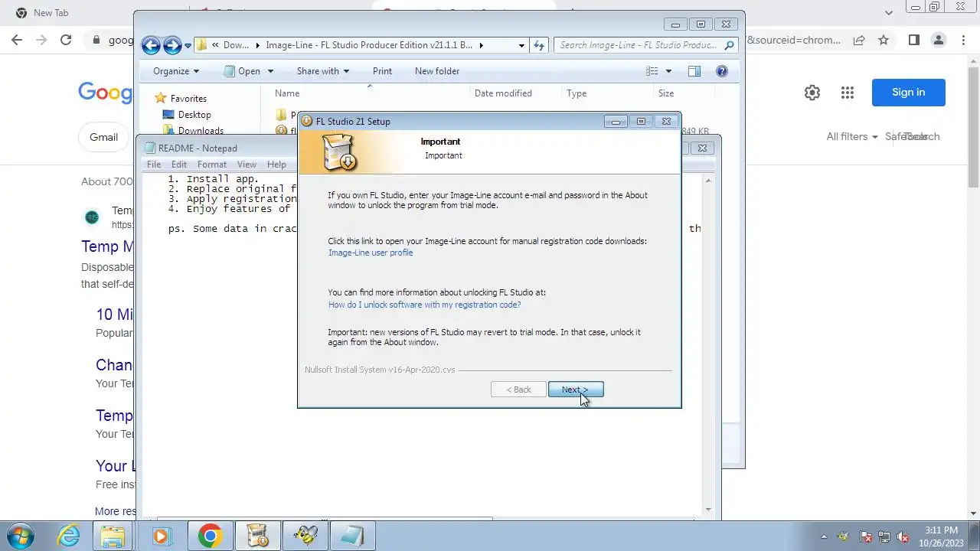Select Downloads in the navigation pane
The height and width of the screenshot is (551, 980).
pos(201,131)
